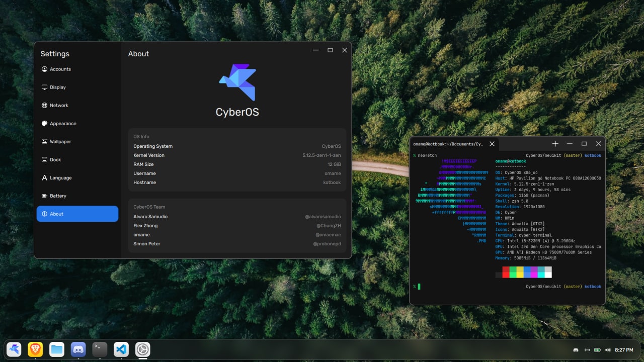Viewport: 644px width, 362px height.
Task: Open the Display settings page
Action: (x=77, y=87)
